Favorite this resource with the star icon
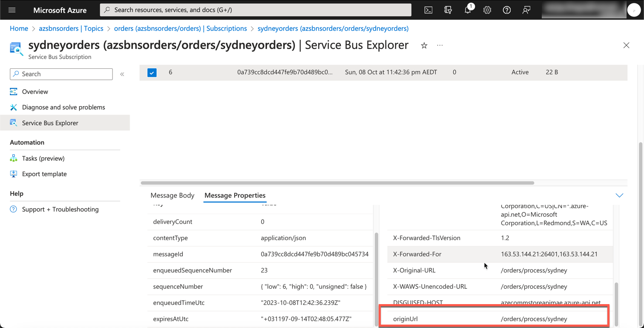This screenshot has height=328, width=644. 424,46
